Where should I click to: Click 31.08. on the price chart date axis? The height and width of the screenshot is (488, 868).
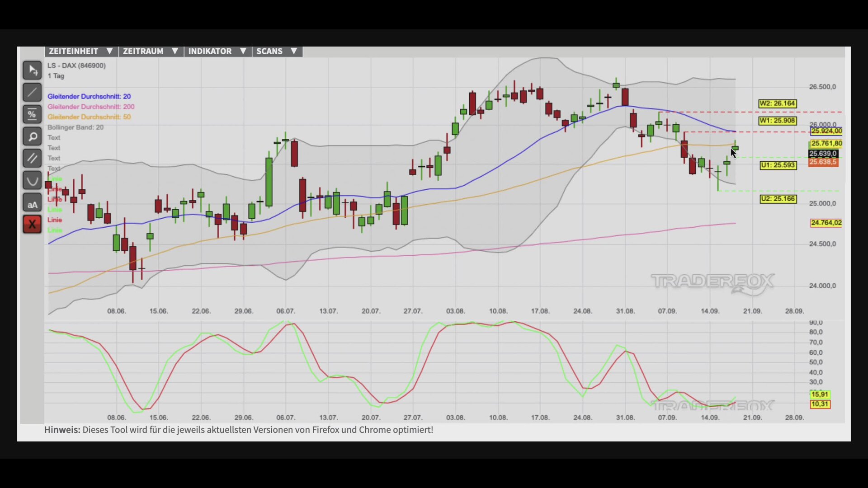pyautogui.click(x=625, y=311)
